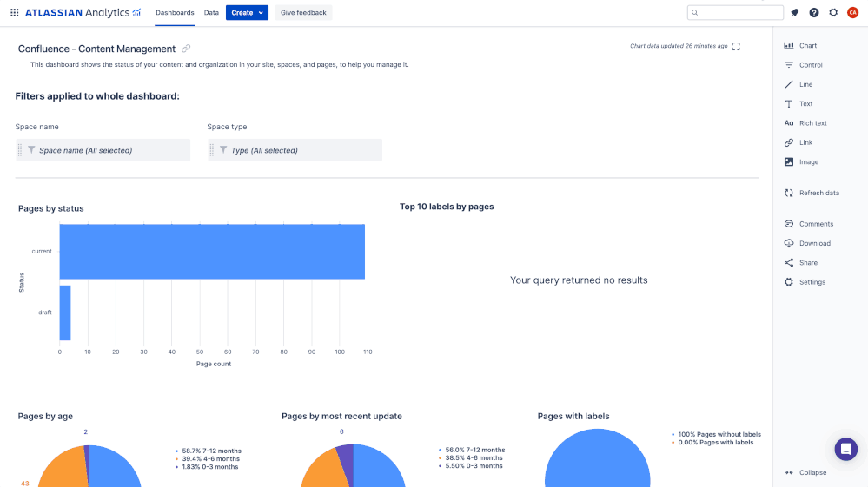Collapse the right sidebar
Image resolution: width=868 pixels, height=487 pixels.
(x=805, y=472)
